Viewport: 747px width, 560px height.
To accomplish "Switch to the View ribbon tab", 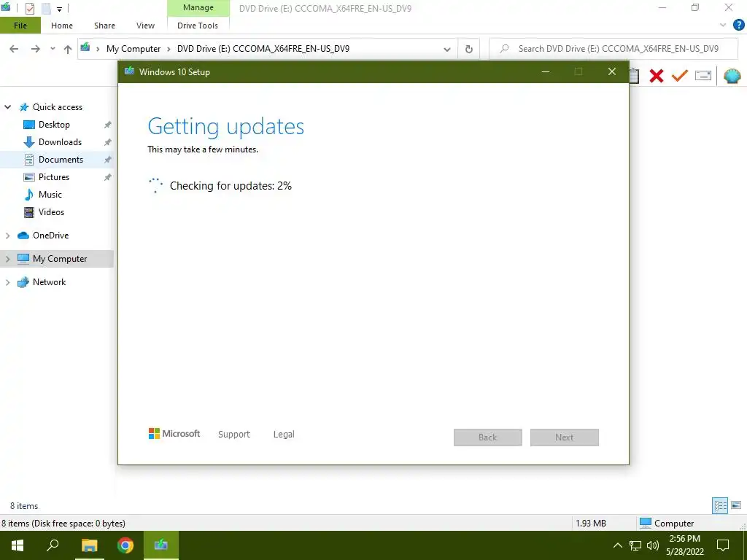I will [x=145, y=26].
